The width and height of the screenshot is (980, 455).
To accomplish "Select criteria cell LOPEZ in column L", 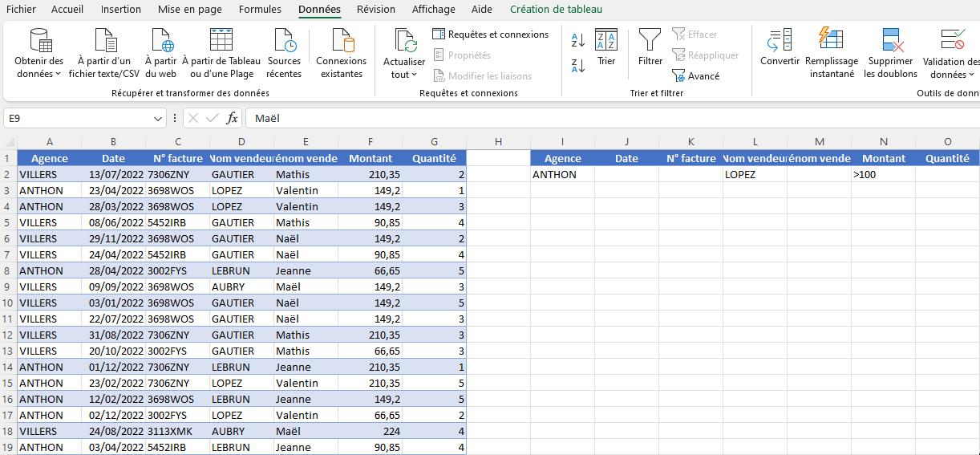I will (755, 174).
